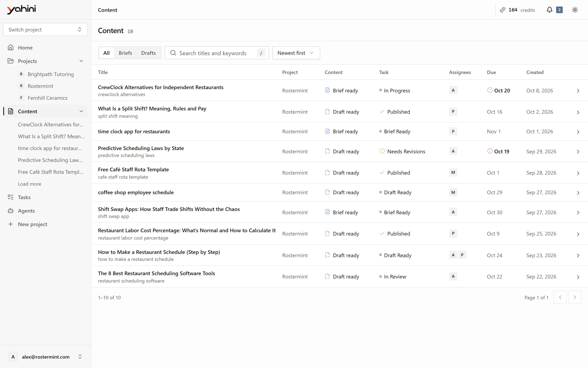Viewport: 588px width, 368px height.
Task: Open account menu for alex@rostermint.com
Action: click(x=46, y=357)
